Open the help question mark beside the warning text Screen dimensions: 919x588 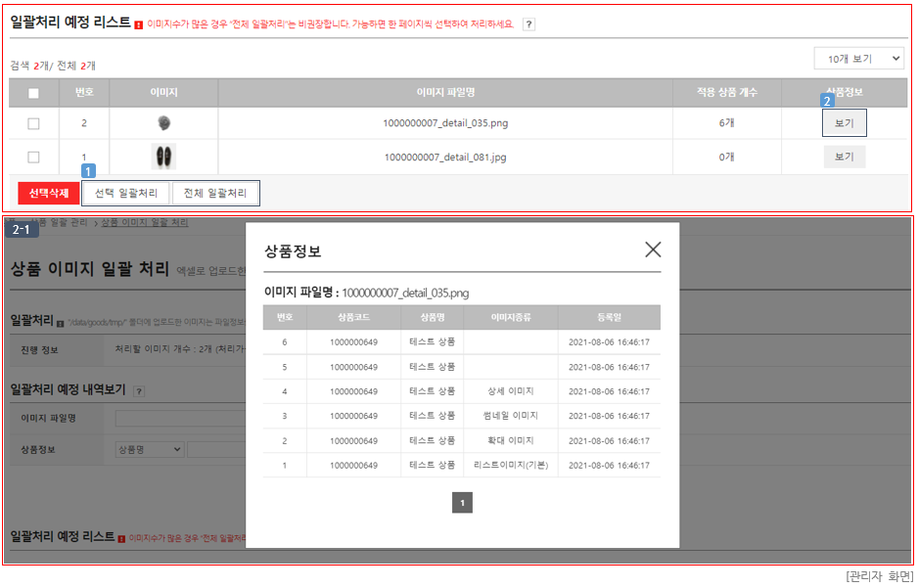tap(528, 24)
